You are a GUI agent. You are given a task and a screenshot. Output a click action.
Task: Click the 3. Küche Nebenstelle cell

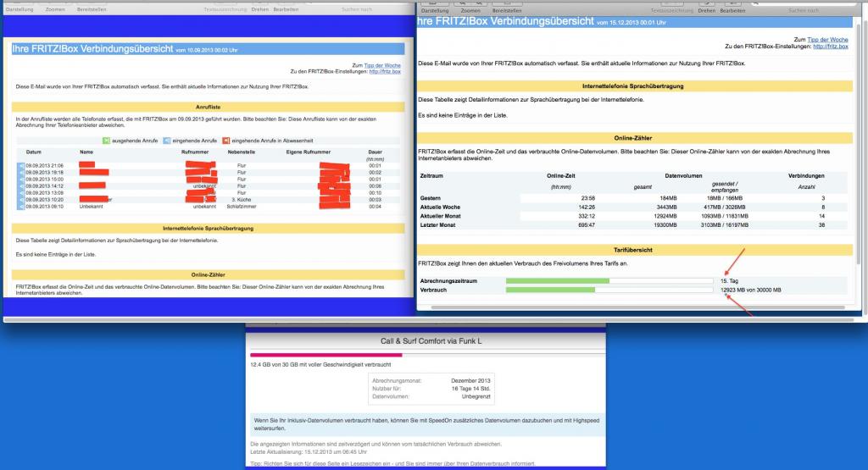[242, 200]
